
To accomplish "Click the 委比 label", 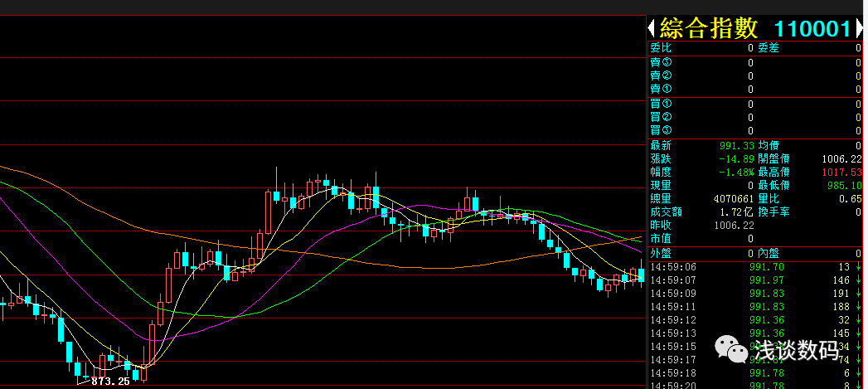I will [661, 48].
